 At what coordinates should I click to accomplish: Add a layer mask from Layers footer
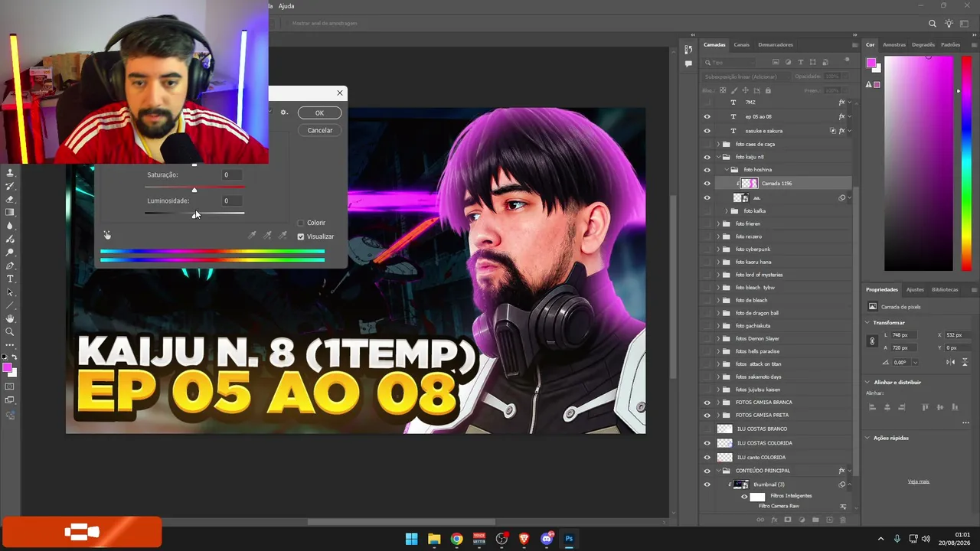(788, 520)
